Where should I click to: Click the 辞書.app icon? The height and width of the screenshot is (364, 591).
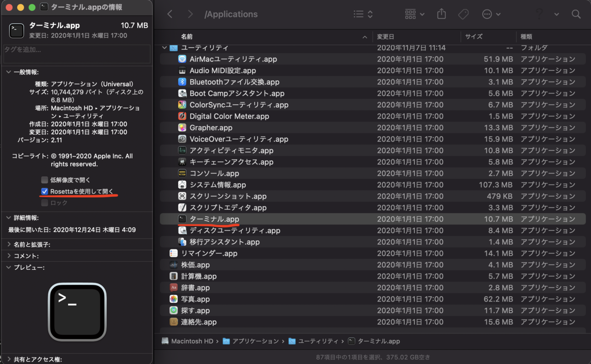pyautogui.click(x=173, y=288)
